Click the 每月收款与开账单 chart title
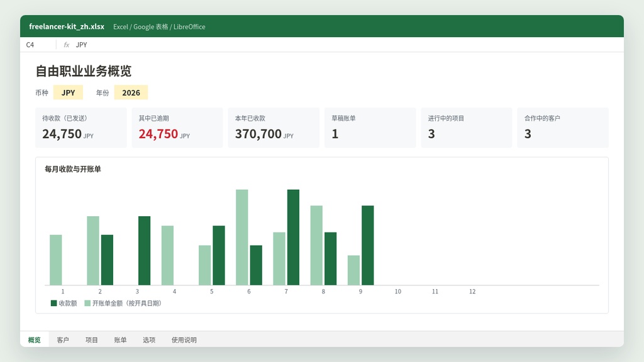Viewport: 644px width, 362px height. pos(73,169)
